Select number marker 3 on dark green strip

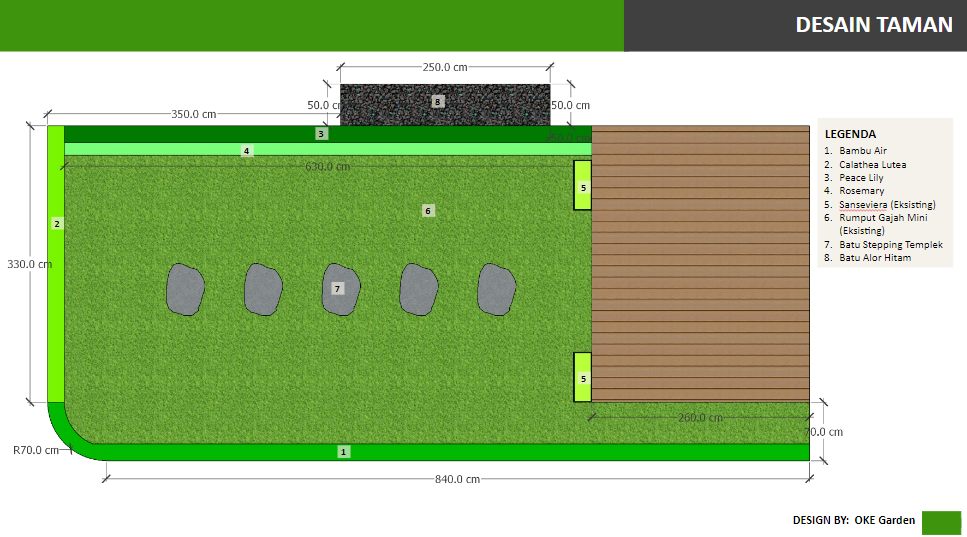pos(321,134)
